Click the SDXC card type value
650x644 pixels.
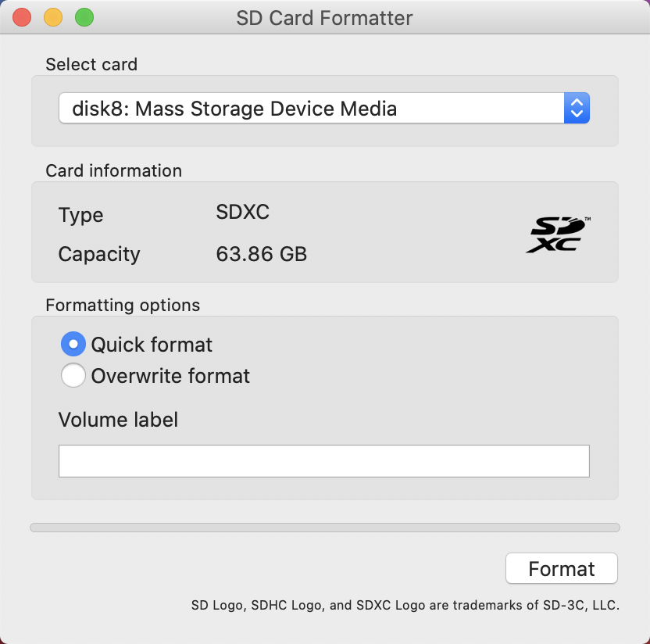tap(242, 212)
